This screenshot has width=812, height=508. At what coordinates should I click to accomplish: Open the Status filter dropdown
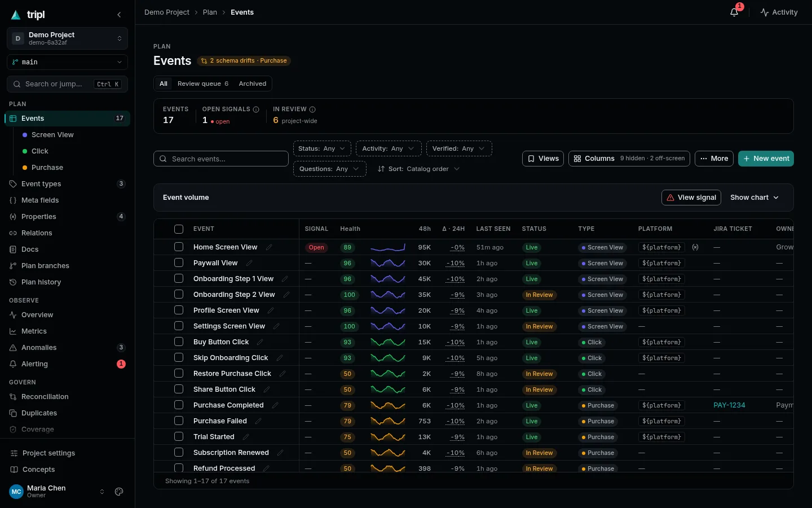point(322,148)
